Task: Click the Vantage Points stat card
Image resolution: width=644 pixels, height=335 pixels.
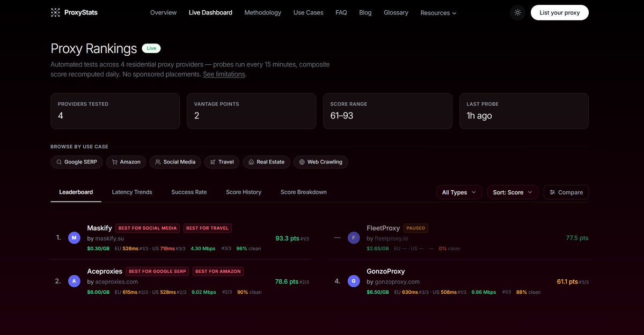Action: [x=251, y=111]
